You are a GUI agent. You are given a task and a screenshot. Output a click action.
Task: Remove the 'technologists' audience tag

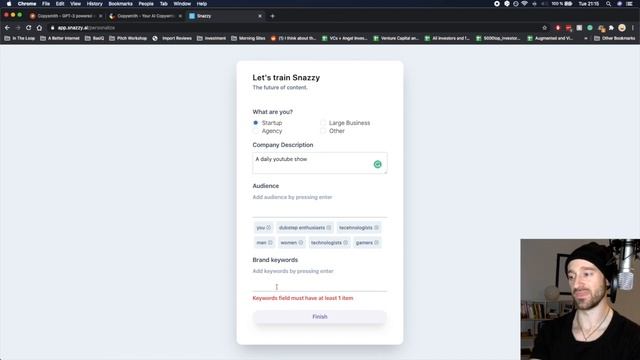click(x=345, y=243)
